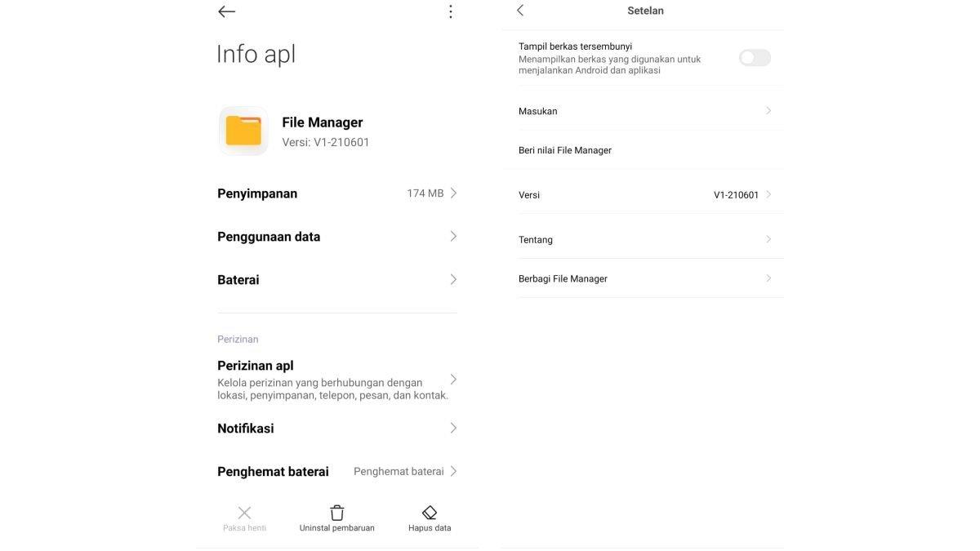Open Baterai details chevron
The height and width of the screenshot is (551, 980).
point(453,280)
